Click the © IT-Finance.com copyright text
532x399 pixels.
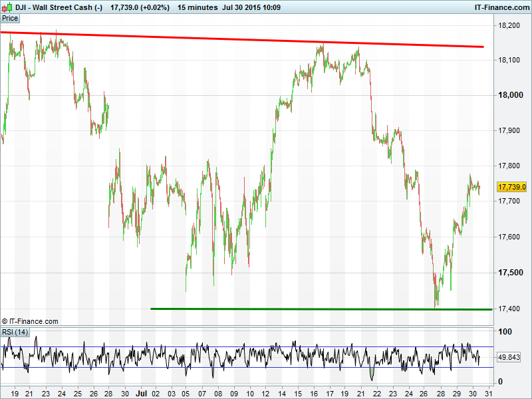30,321
